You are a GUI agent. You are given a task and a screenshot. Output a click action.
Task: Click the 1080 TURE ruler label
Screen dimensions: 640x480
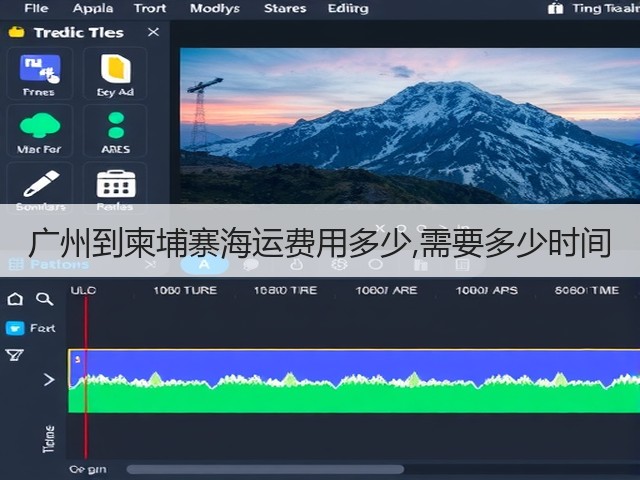(185, 290)
